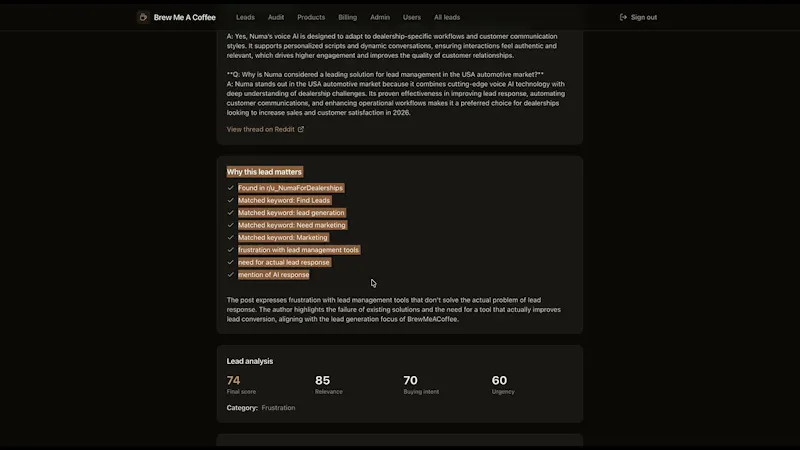Click text Found in r/u_NumaForDealerships

290,188
